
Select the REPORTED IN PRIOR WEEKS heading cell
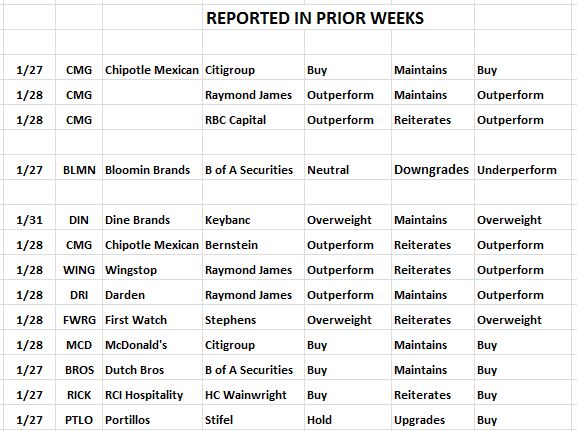point(315,18)
